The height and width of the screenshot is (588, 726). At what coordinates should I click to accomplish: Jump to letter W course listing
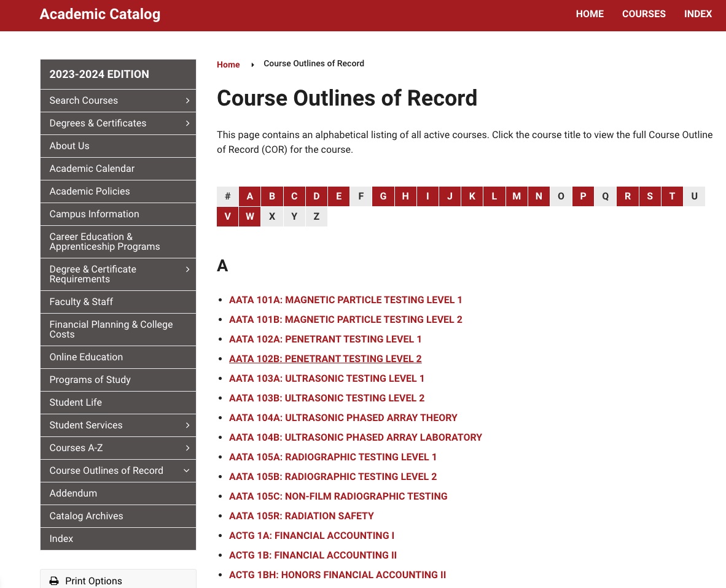pyautogui.click(x=250, y=217)
